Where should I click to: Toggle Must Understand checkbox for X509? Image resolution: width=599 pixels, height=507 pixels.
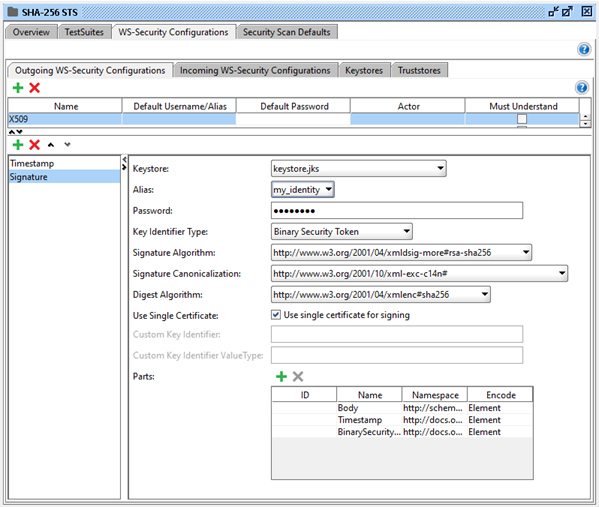pos(522,119)
